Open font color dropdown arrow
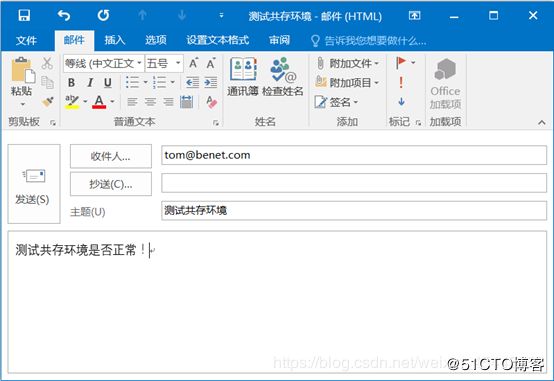554x381 pixels. 112,102
